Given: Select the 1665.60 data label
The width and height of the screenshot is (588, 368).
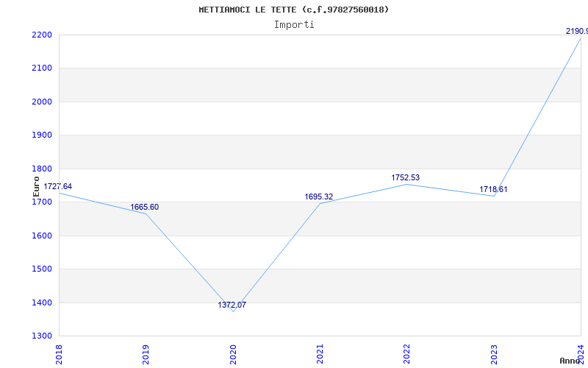Looking at the screenshot, I should click(x=144, y=208).
